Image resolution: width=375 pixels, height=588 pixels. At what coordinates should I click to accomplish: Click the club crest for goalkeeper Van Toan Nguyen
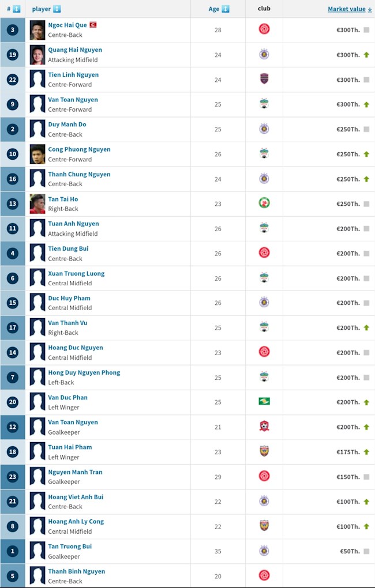(x=264, y=426)
